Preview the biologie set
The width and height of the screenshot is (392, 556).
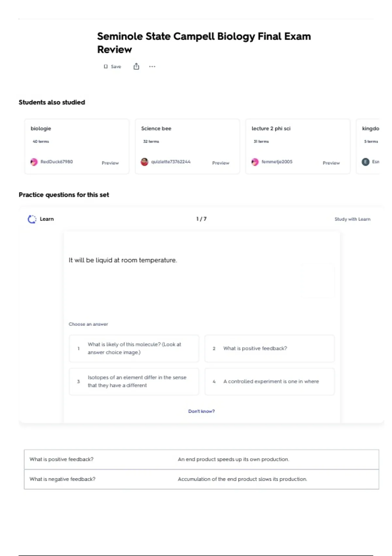[110, 163]
